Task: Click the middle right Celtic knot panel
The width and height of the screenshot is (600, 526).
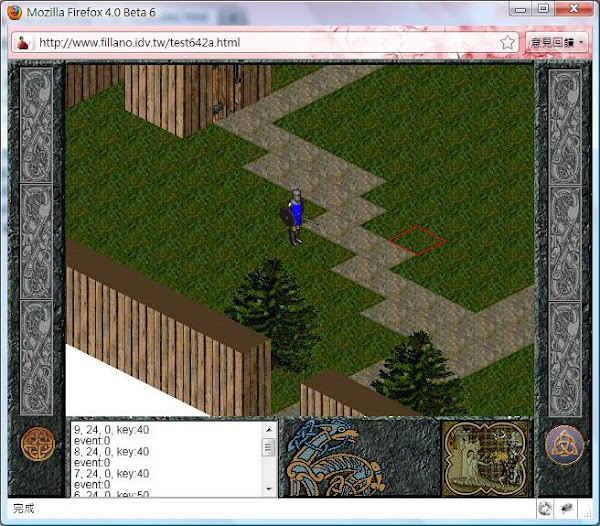Action: (x=565, y=243)
